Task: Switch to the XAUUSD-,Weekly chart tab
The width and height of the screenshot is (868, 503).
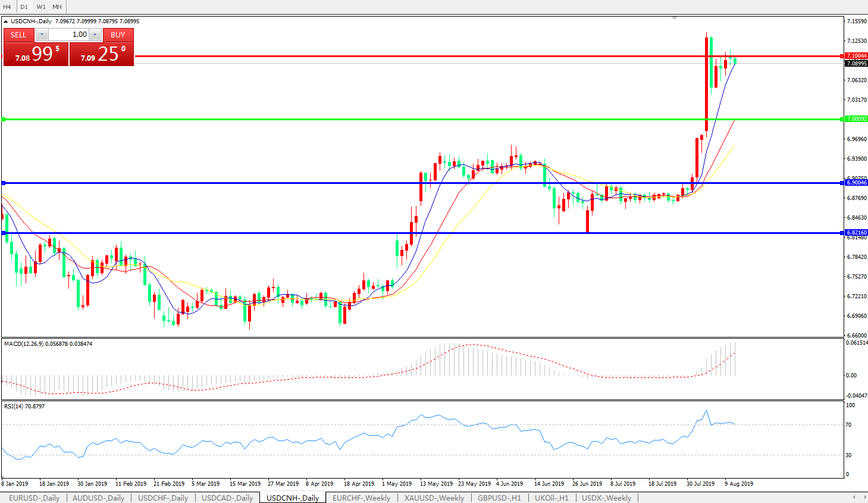Action: 434,498
